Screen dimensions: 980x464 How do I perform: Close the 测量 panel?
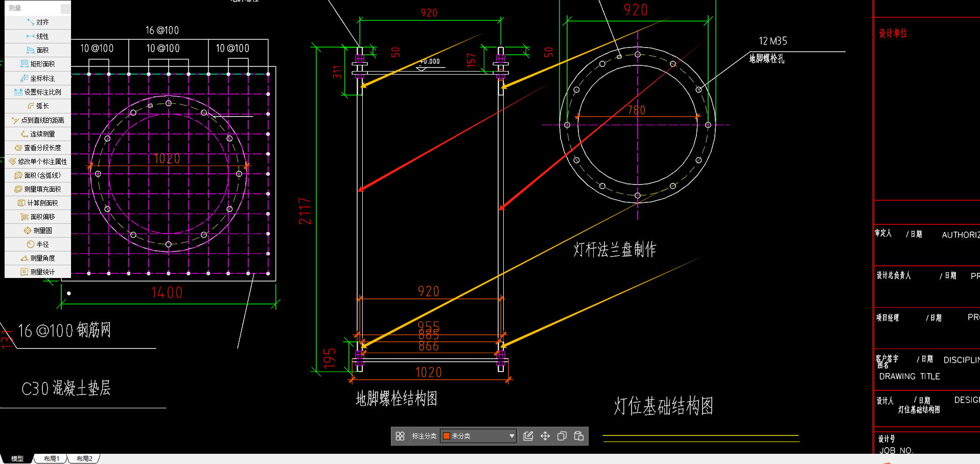(x=65, y=8)
